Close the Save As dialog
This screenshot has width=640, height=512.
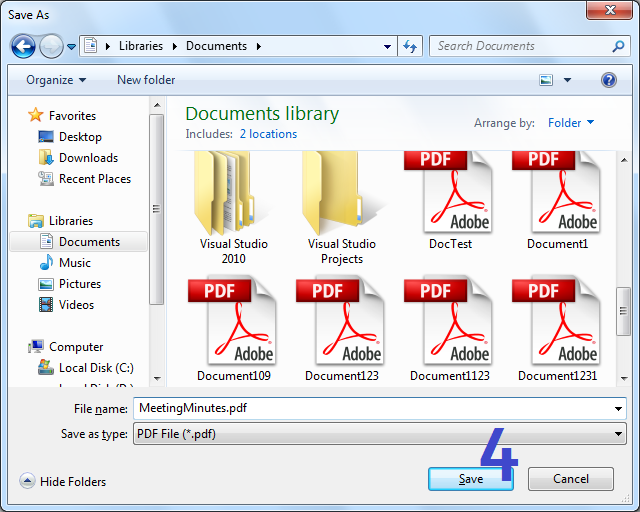point(610,10)
